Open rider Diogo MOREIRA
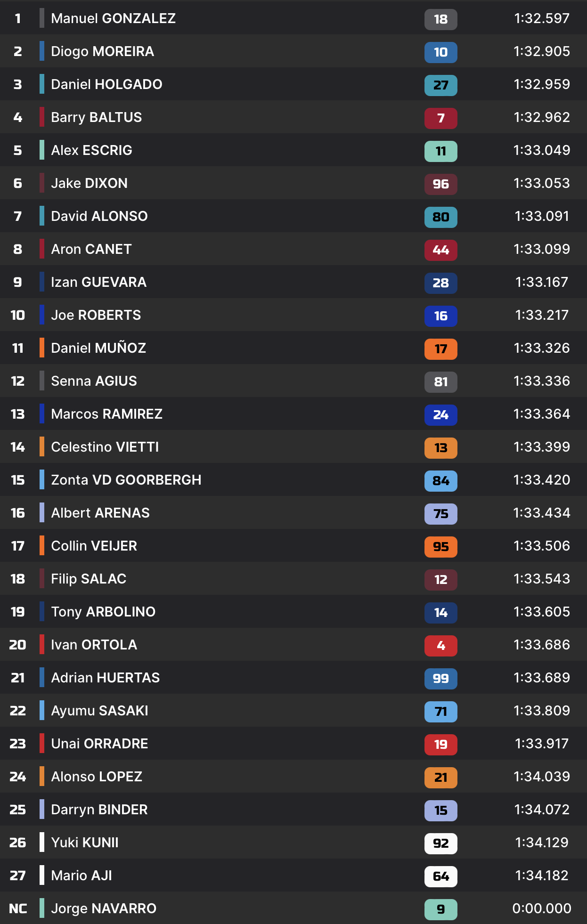 click(102, 51)
